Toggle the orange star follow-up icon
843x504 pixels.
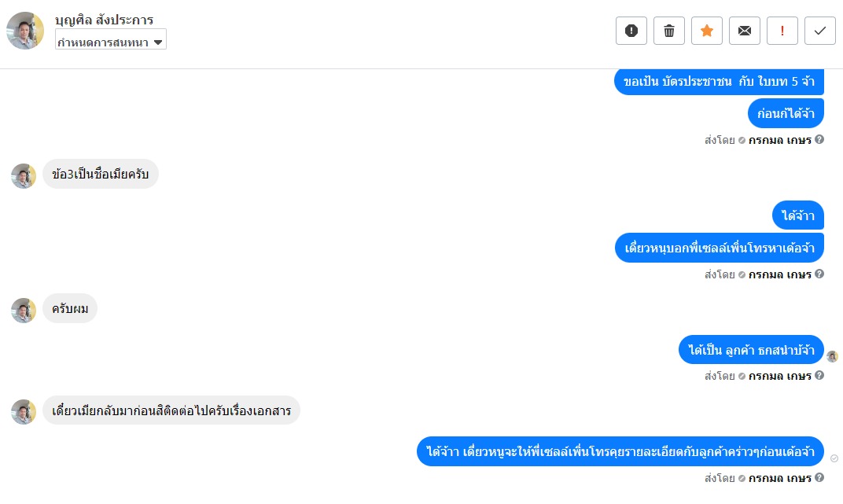point(706,31)
